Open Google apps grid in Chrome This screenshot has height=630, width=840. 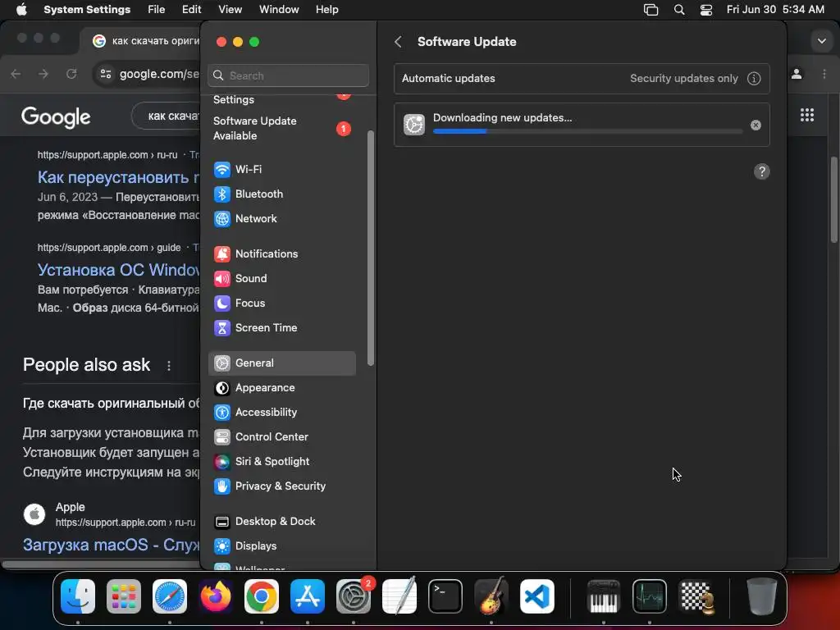tap(807, 115)
